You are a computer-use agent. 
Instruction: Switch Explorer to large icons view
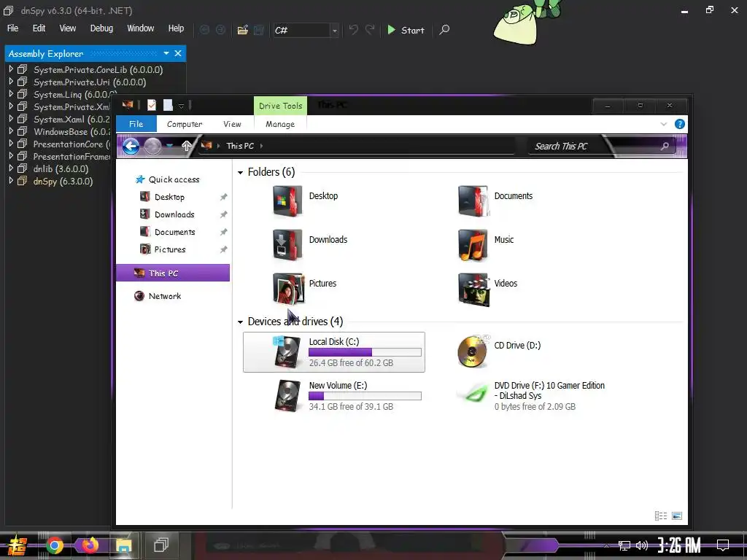[x=677, y=516]
